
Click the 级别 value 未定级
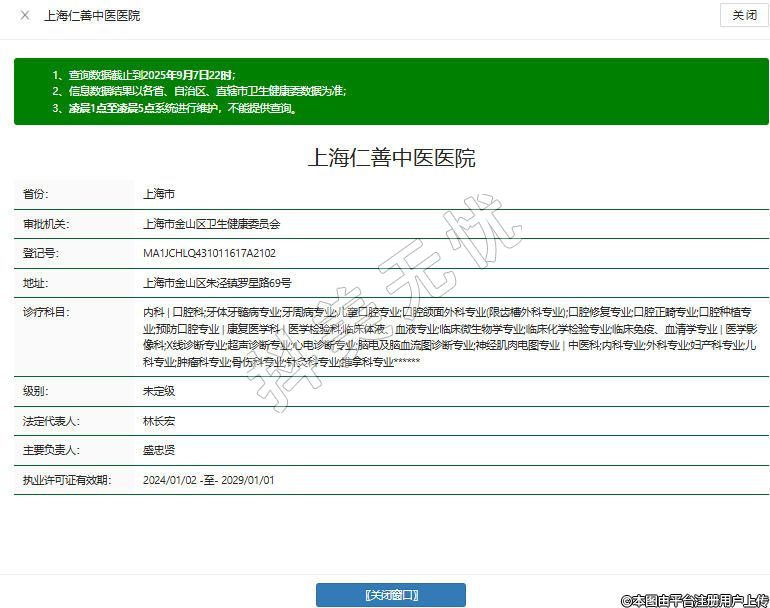pos(159,392)
